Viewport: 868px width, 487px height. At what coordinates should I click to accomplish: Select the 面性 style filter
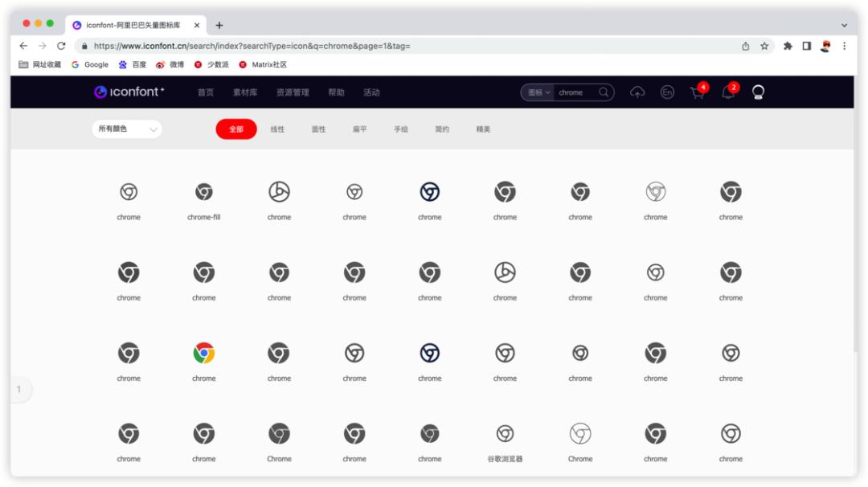point(318,129)
